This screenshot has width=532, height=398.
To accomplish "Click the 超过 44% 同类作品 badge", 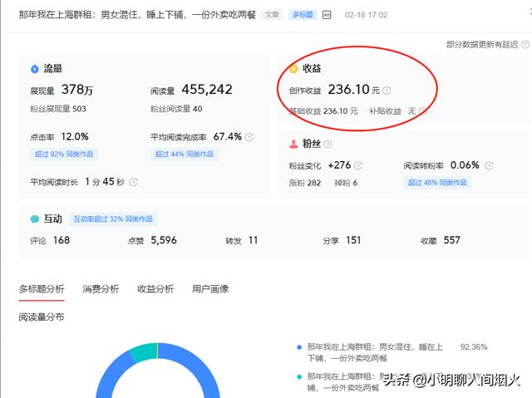I will [x=185, y=155].
